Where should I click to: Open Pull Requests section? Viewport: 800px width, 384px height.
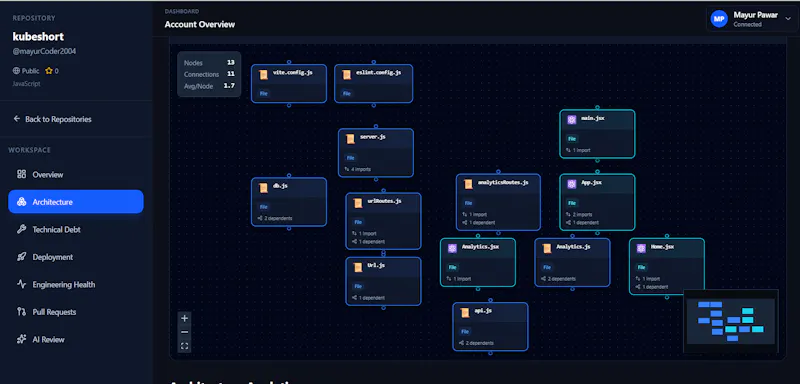[76, 312]
